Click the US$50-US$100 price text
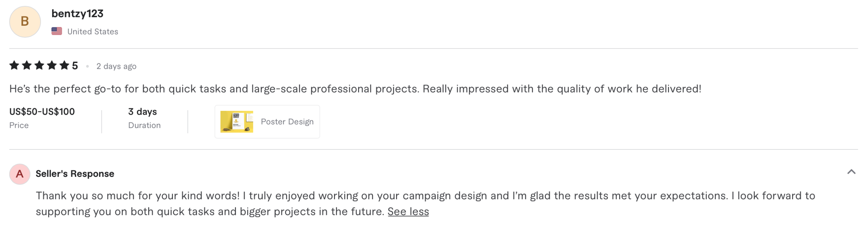The image size is (868, 225). [41, 111]
